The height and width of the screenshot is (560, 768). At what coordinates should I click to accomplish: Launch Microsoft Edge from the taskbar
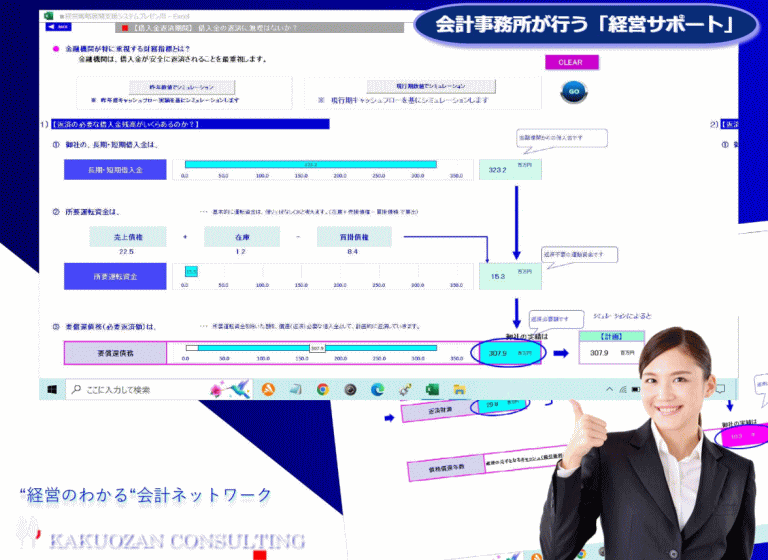coord(377,390)
